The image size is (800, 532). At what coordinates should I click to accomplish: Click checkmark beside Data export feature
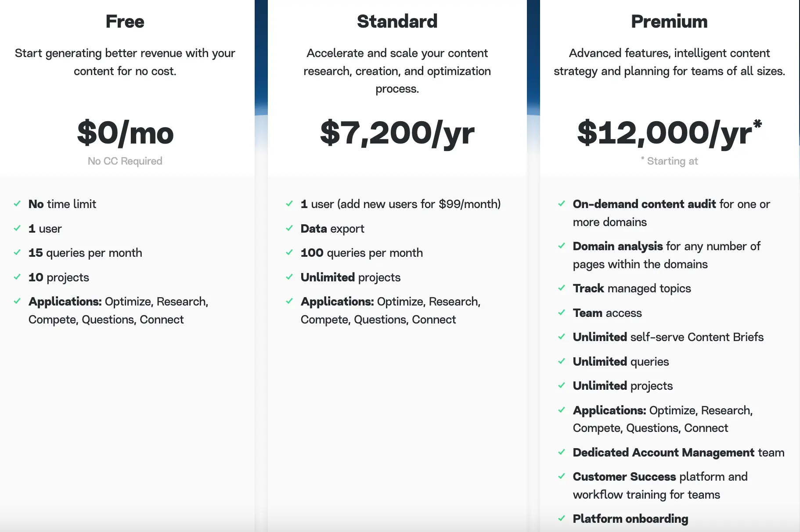(x=289, y=228)
